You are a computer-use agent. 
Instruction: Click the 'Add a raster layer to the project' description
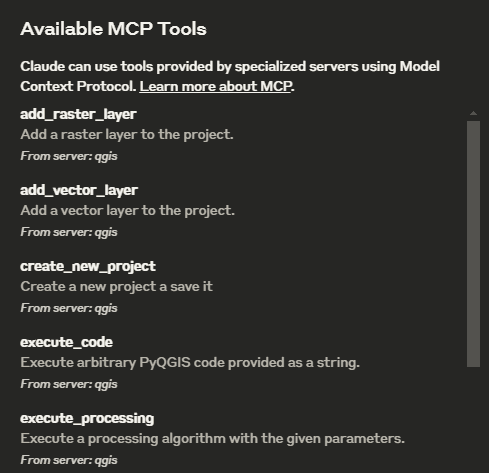click(x=127, y=135)
